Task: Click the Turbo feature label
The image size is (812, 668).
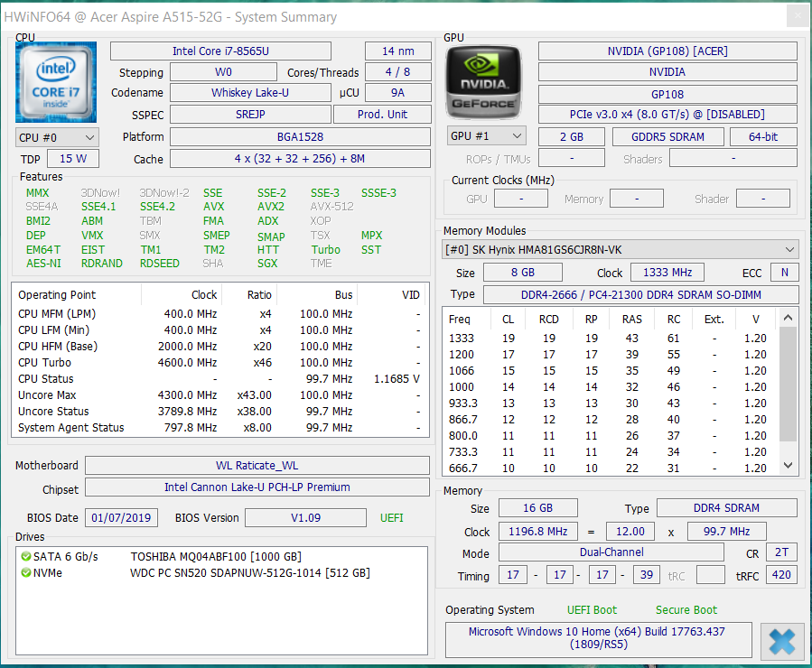Action: click(326, 250)
